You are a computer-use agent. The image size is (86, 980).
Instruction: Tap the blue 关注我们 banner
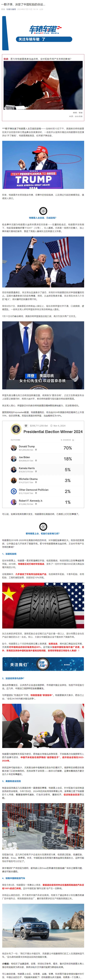pos(43,664)
